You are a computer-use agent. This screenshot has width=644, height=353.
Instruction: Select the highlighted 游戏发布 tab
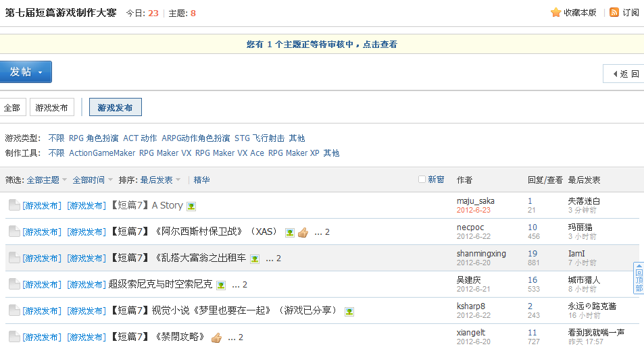[116, 107]
